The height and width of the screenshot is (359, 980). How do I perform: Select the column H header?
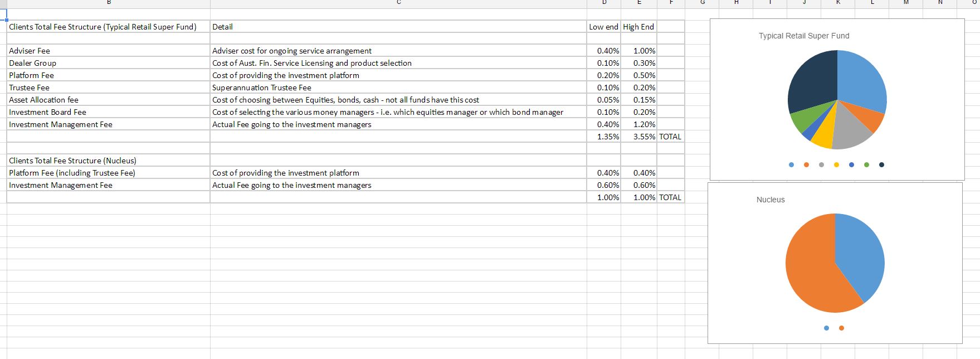[x=736, y=3]
